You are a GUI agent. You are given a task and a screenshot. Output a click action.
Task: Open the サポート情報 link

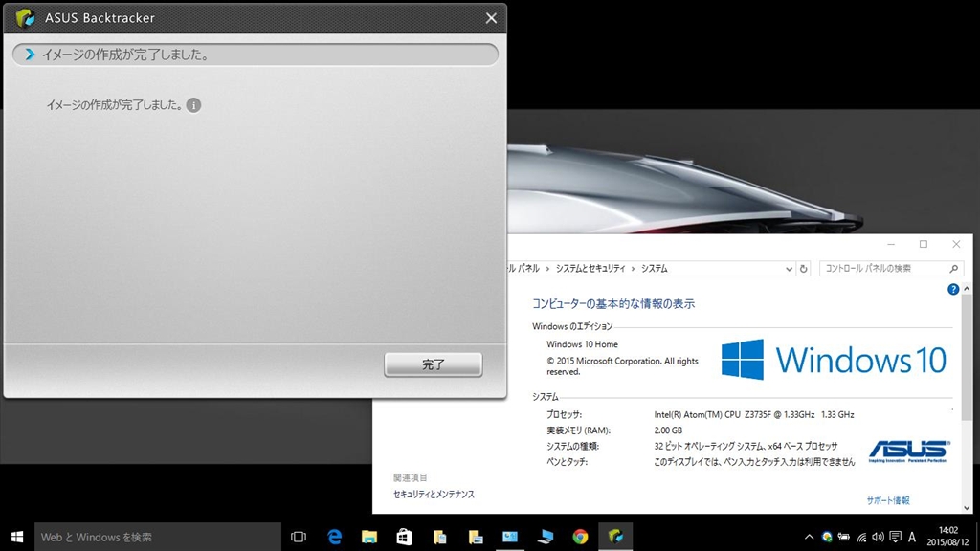coord(887,500)
